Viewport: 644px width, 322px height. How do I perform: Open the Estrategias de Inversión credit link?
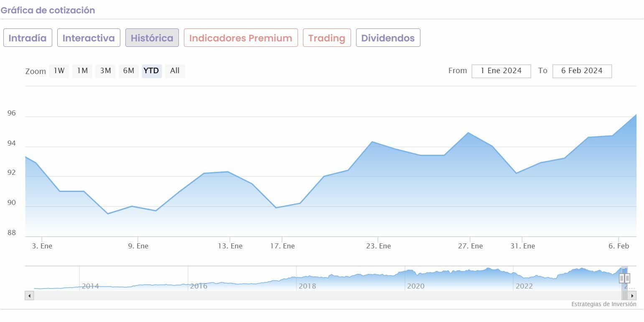pos(603,304)
